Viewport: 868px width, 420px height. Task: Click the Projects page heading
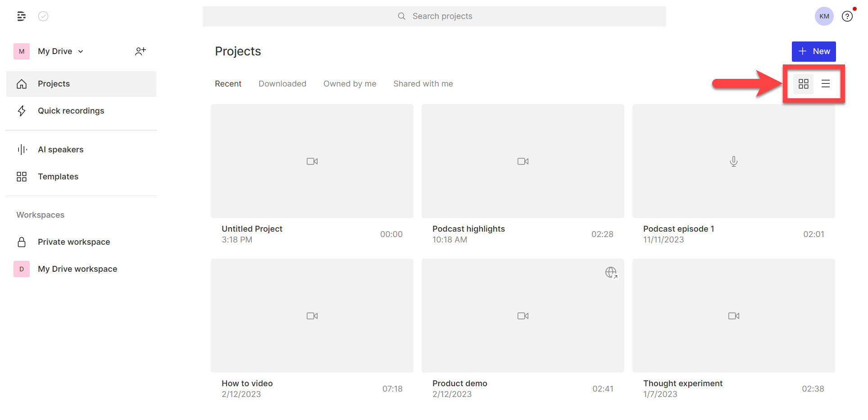(x=238, y=51)
